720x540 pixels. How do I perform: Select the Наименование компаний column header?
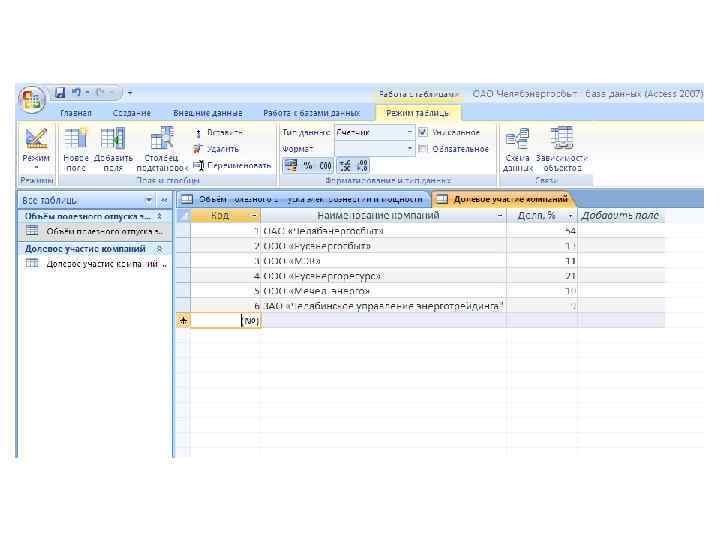383,215
